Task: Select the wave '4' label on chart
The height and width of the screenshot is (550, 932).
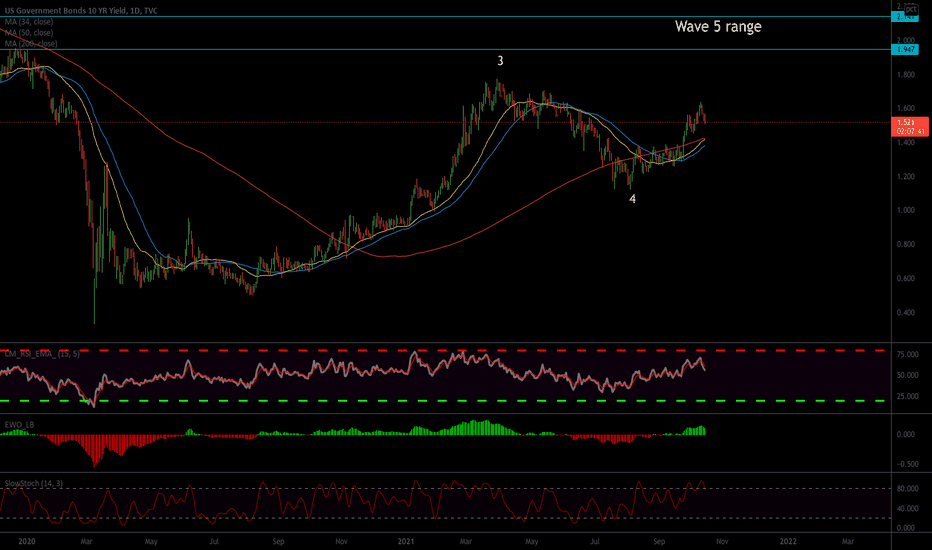Action: 632,199
